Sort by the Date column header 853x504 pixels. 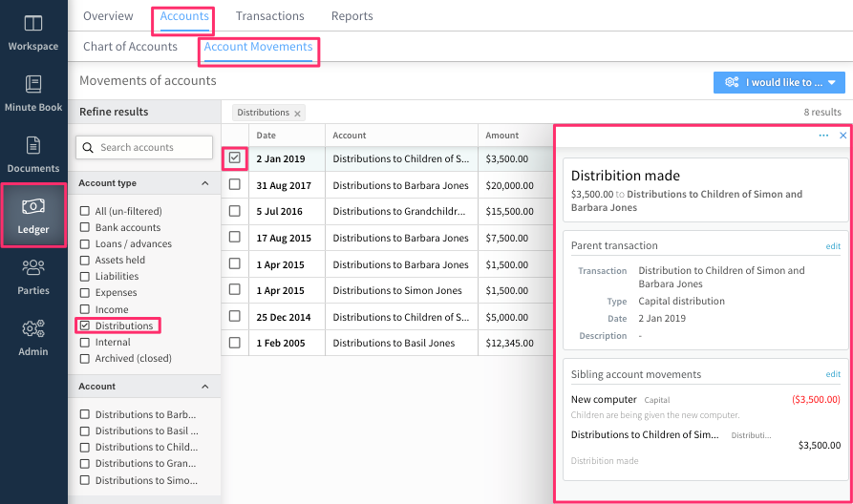coord(266,136)
